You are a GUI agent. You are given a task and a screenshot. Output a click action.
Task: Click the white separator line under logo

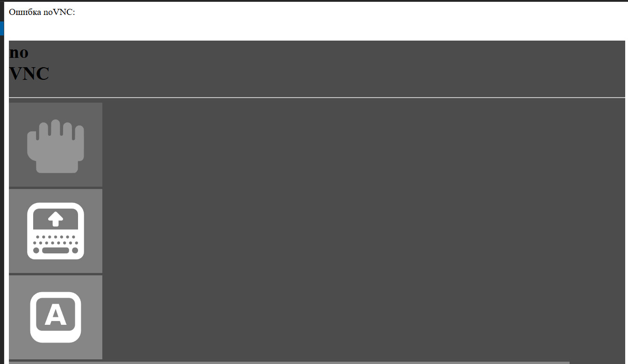tap(317, 98)
